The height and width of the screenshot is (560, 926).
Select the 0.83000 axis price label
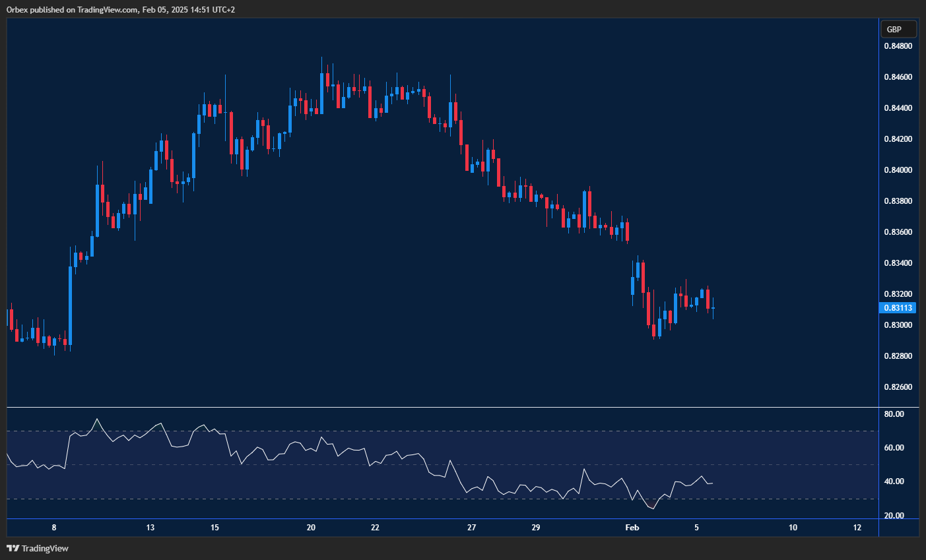point(900,325)
